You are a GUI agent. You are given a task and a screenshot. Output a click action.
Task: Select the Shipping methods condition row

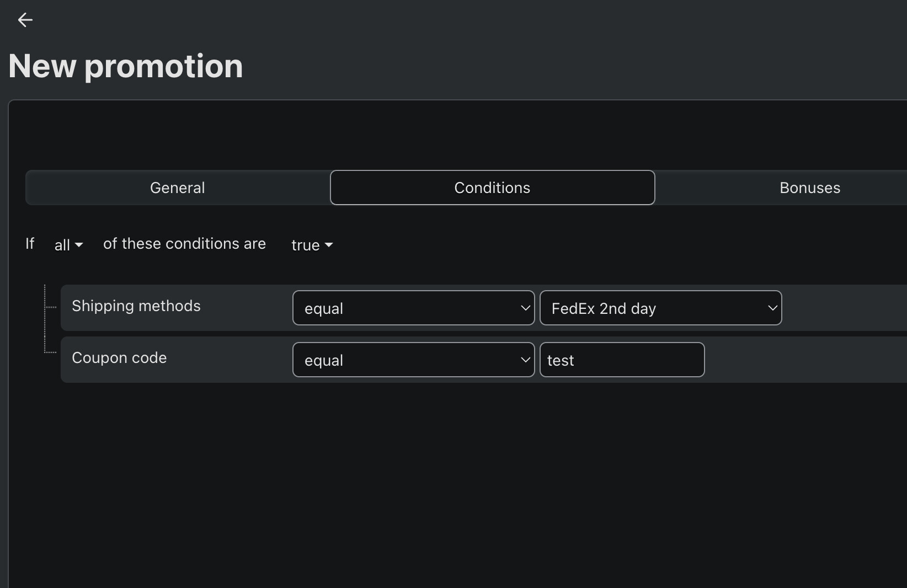(x=484, y=308)
